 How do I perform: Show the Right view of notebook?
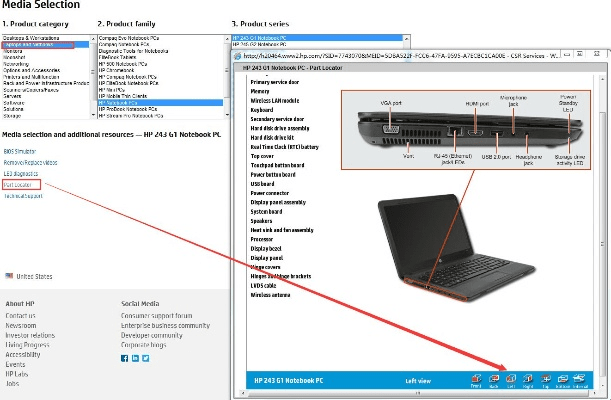tap(528, 379)
